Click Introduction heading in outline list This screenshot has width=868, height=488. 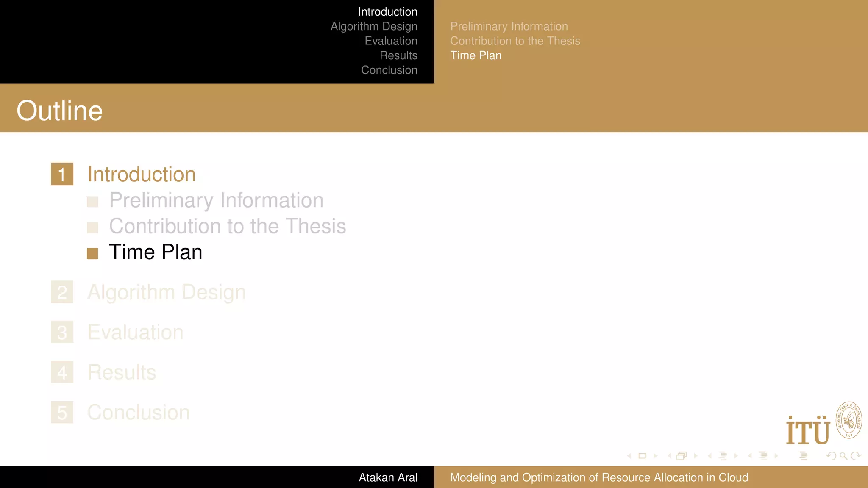142,174
